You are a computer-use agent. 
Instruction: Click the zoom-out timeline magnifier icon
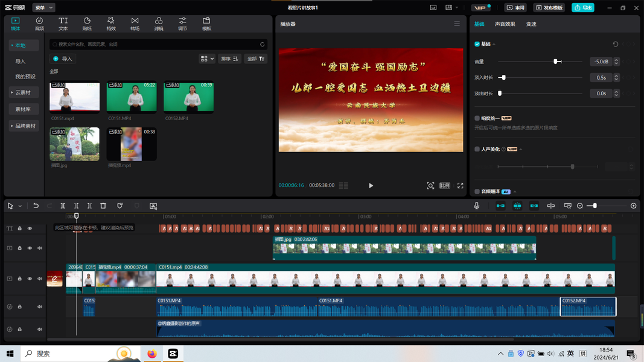click(580, 206)
